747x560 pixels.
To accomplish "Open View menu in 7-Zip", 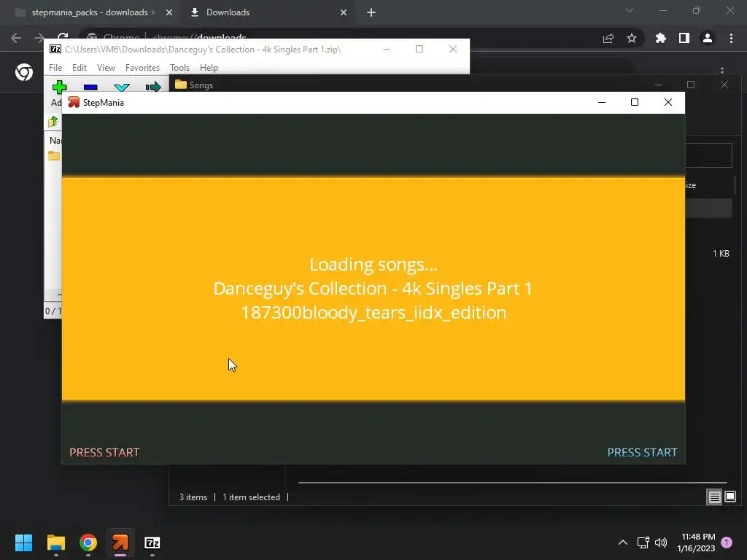I will 106,68.
